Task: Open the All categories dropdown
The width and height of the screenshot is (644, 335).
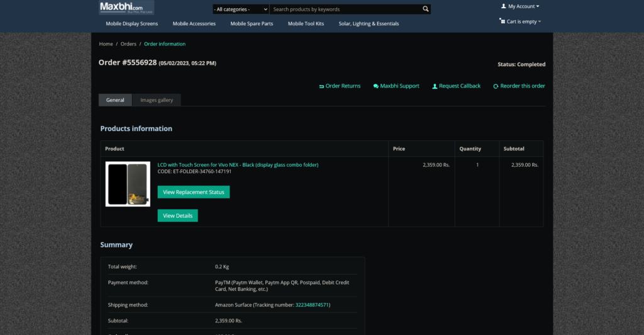Action: pyautogui.click(x=241, y=9)
